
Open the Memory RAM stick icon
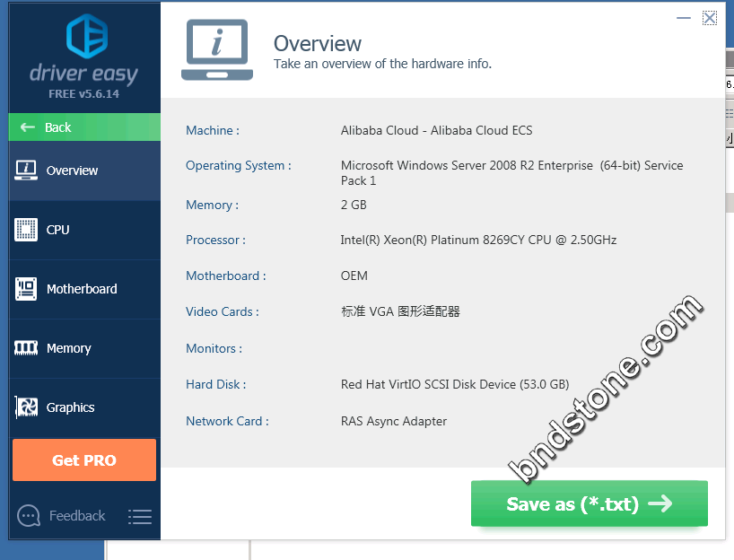click(x=26, y=348)
